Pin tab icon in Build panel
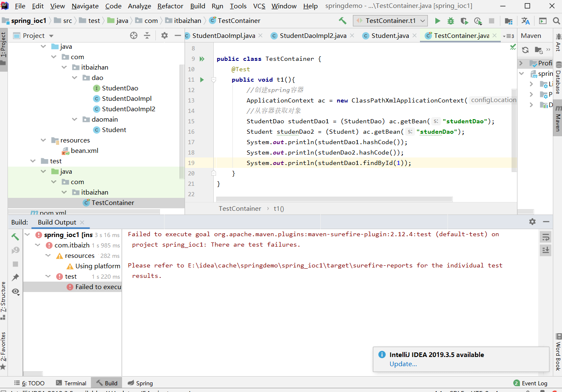562x392 pixels. pos(15,277)
